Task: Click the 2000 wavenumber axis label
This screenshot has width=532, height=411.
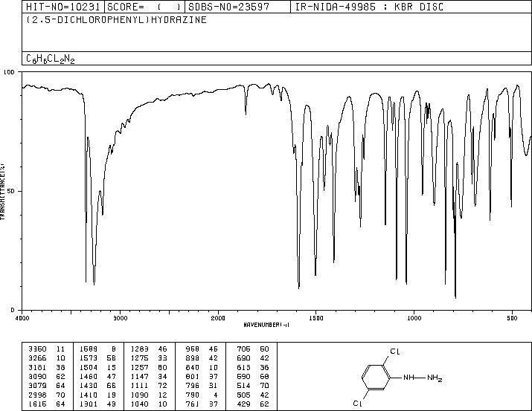Action: tap(218, 318)
